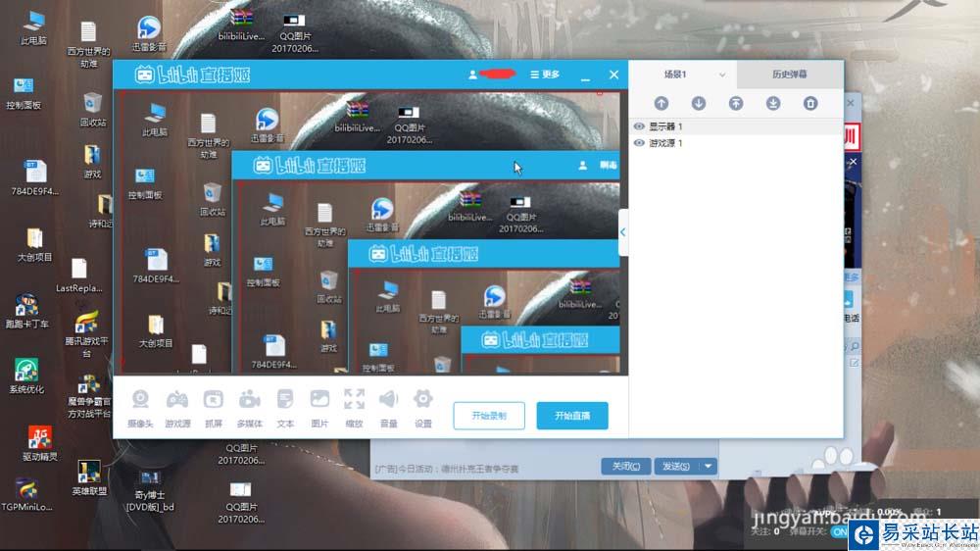
Task: Select TGPMiniLo... desktop icon
Action: coord(26,493)
